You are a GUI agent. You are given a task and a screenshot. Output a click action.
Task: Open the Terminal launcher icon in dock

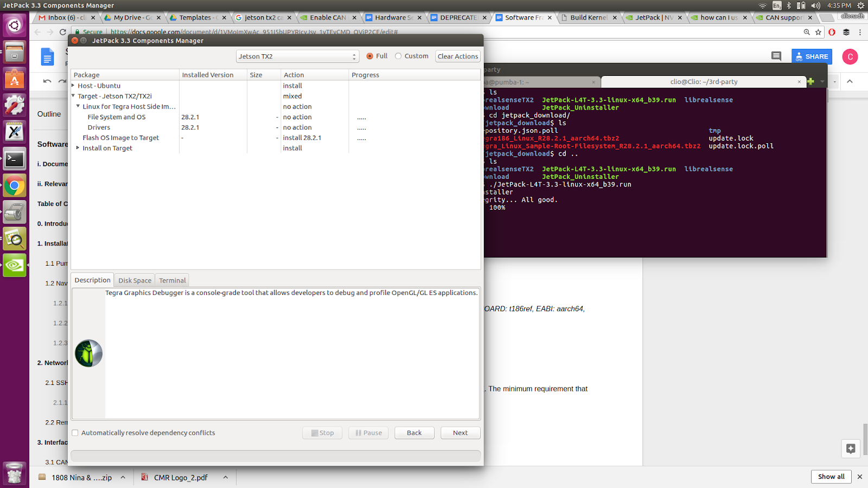tap(15, 159)
